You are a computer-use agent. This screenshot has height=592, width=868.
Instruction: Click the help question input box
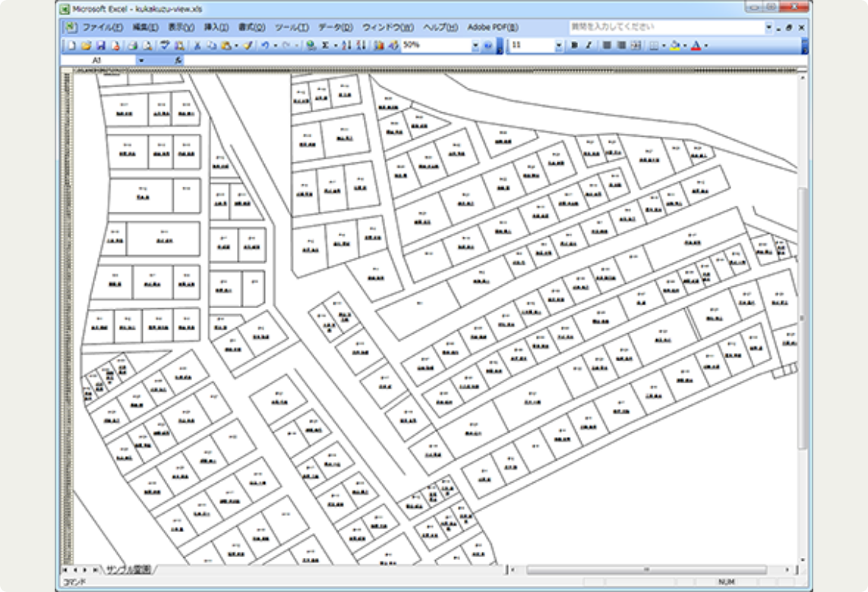tap(665, 27)
